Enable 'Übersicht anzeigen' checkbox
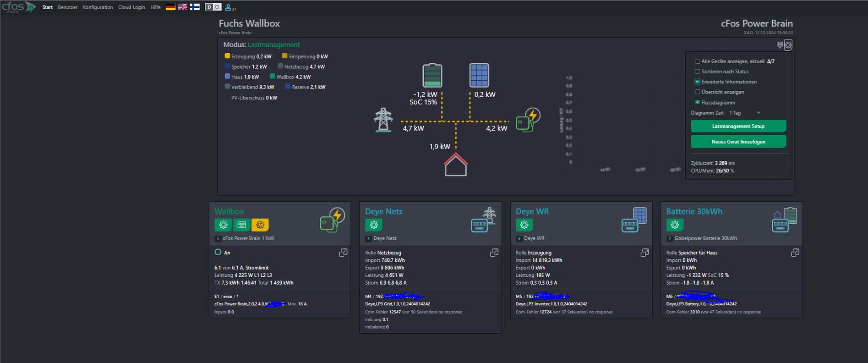868x363 pixels. point(697,92)
